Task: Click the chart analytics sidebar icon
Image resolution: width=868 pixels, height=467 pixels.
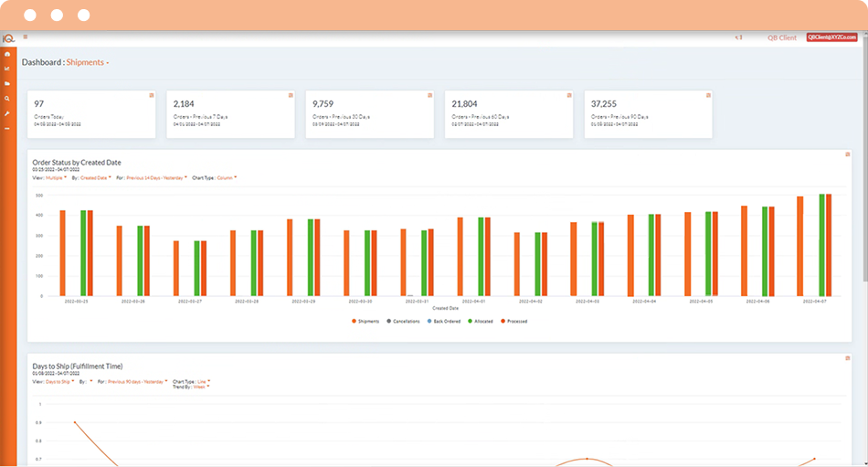Action: (7, 69)
